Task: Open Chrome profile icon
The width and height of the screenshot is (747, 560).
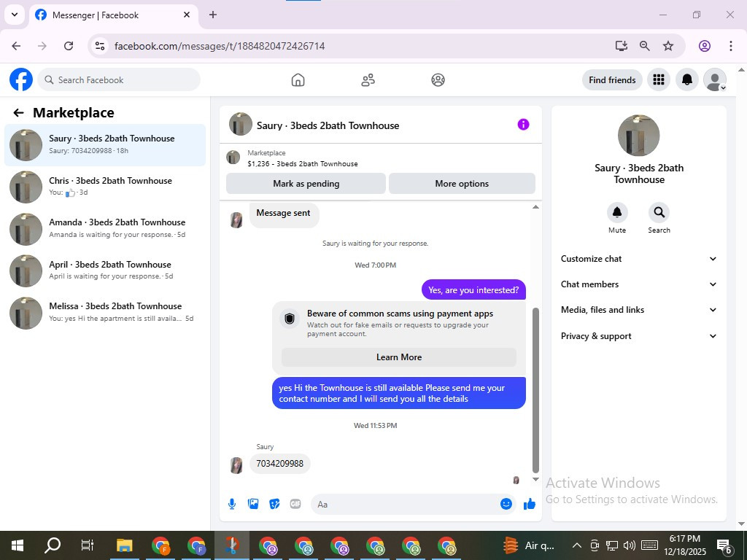Action: tap(705, 46)
